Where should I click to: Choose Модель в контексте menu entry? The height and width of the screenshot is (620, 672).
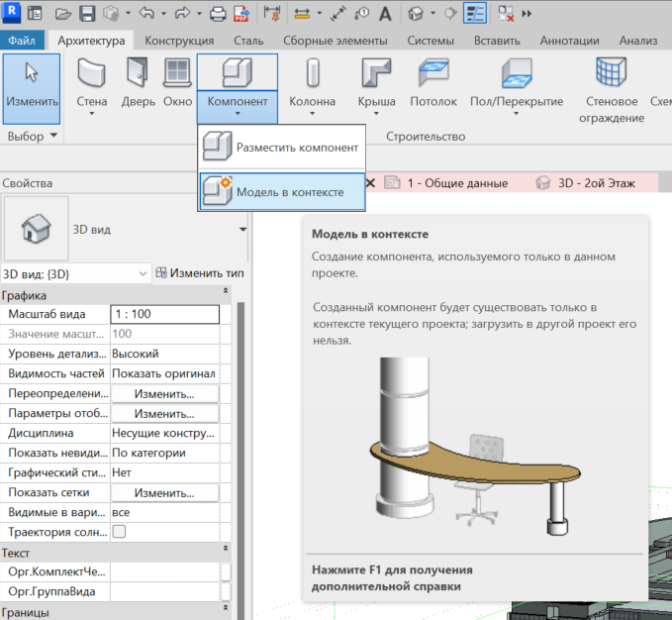click(x=282, y=192)
